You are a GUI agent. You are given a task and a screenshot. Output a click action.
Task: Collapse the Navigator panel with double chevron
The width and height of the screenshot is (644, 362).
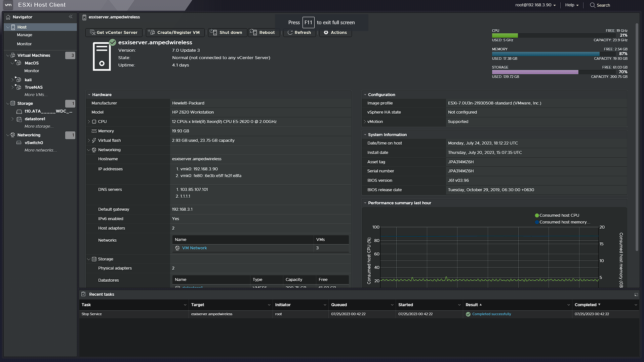(x=71, y=17)
